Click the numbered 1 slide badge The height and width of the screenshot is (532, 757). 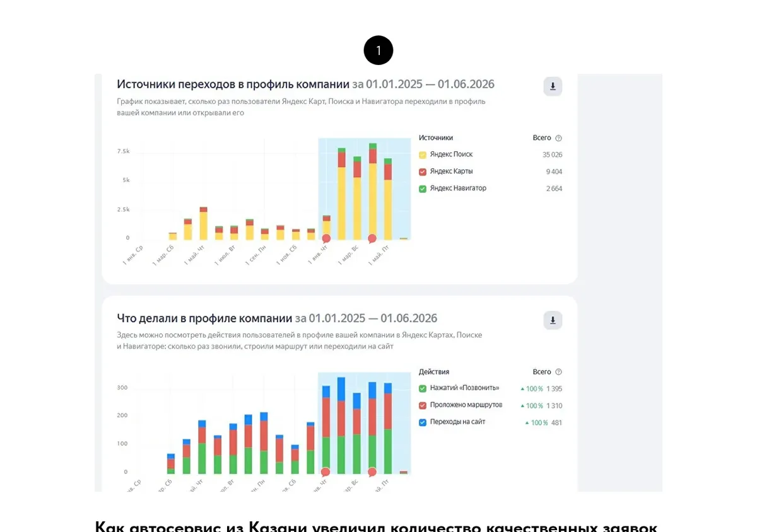(378, 50)
